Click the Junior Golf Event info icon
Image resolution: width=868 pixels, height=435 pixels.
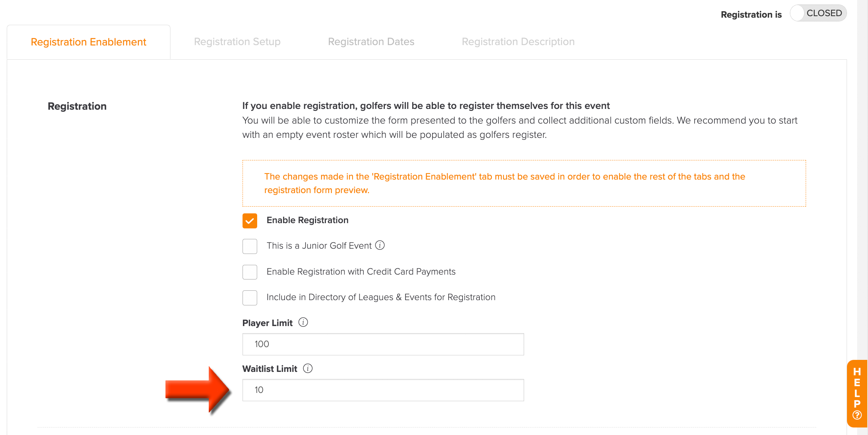380,245
